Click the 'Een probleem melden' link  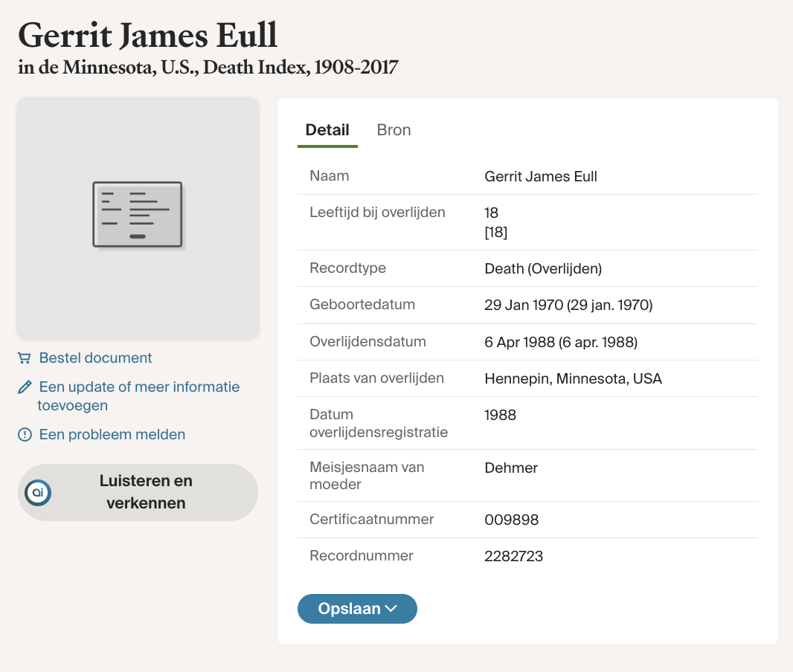pyautogui.click(x=112, y=435)
